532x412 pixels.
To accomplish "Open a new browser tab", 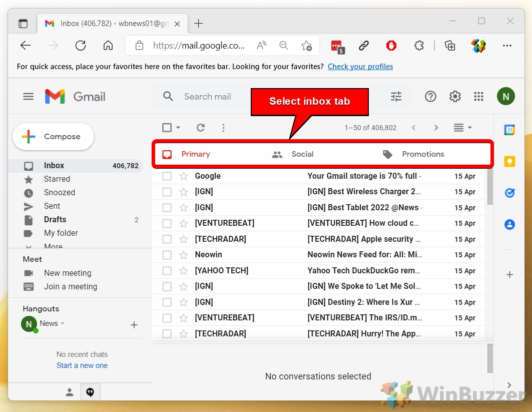I will coord(198,24).
